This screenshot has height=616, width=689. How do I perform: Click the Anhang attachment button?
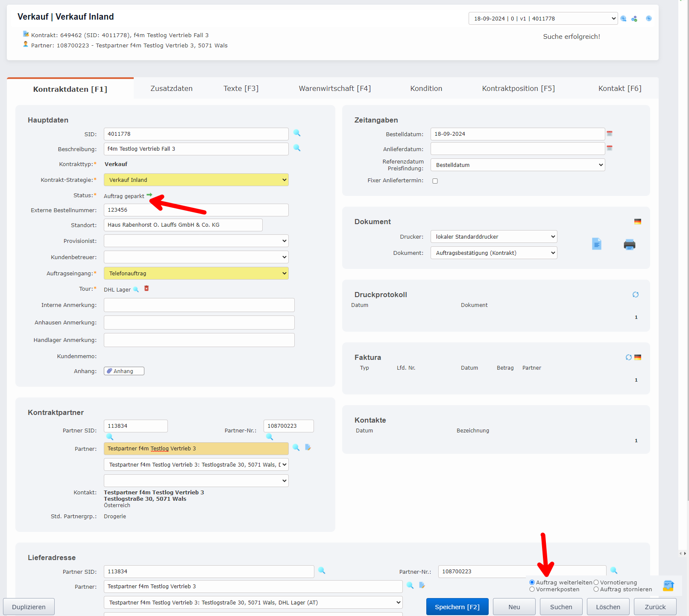(124, 371)
